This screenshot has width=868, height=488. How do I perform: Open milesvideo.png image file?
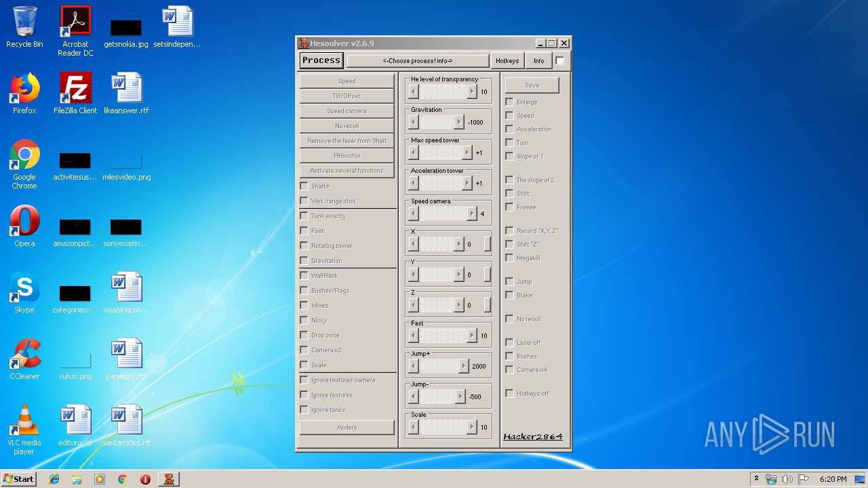click(x=126, y=167)
